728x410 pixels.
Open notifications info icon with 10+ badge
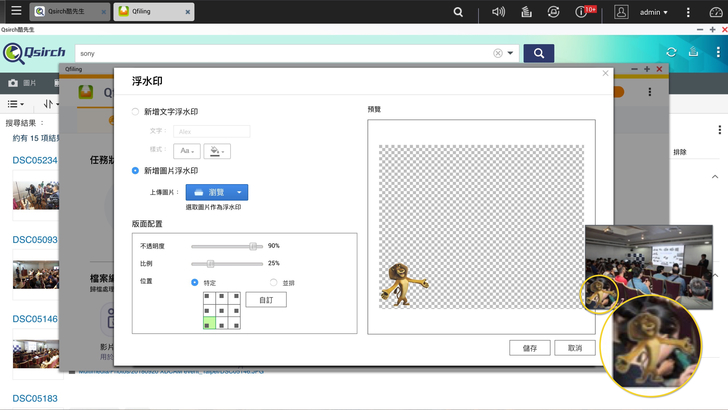[x=582, y=12]
